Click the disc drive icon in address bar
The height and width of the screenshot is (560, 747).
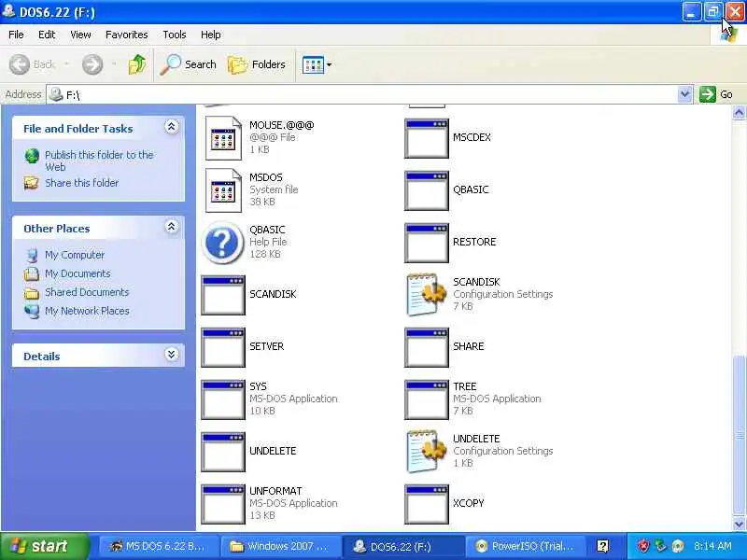coord(56,94)
